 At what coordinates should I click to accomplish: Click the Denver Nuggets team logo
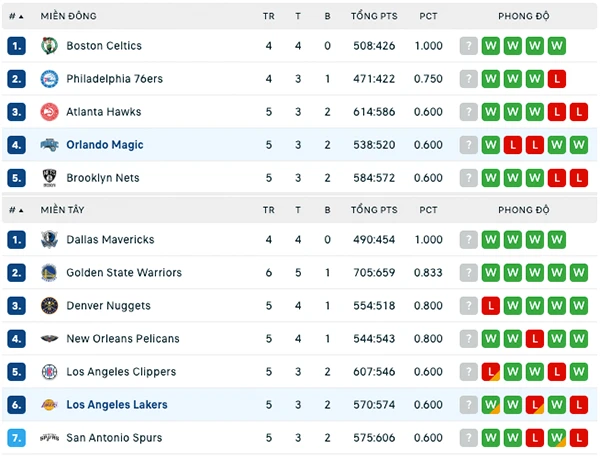(x=49, y=306)
